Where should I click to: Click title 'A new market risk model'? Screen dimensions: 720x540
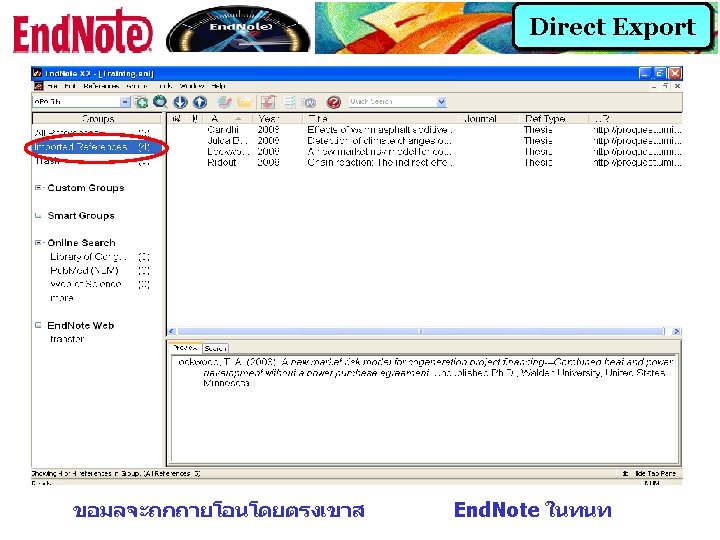379,152
